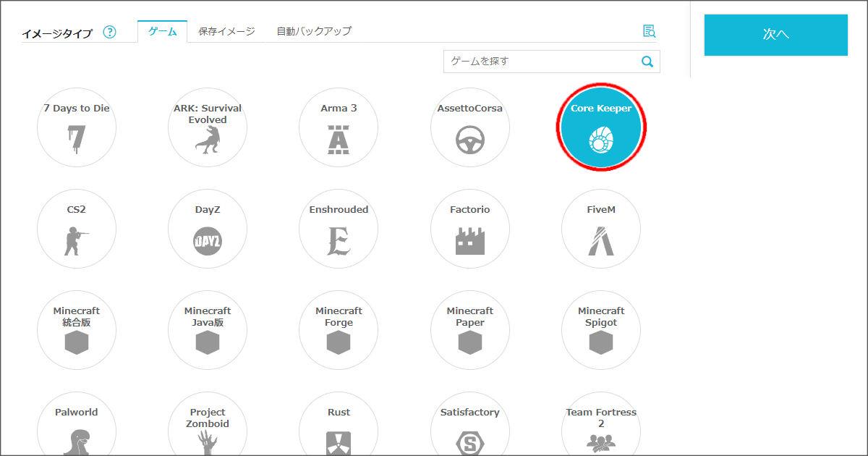Select the Minecraft Forge image
This screenshot has height=456, width=868.
[x=339, y=330]
